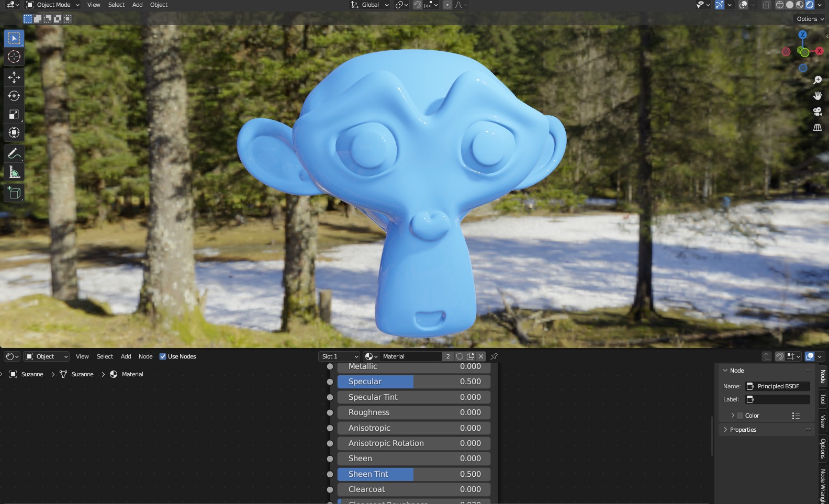Click the Specular value slider

tap(413, 382)
